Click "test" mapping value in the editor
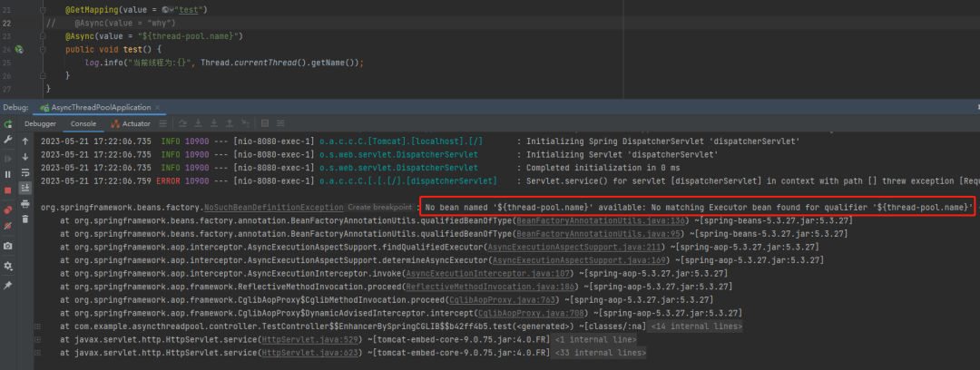This screenshot has width=980, height=370. click(188, 10)
